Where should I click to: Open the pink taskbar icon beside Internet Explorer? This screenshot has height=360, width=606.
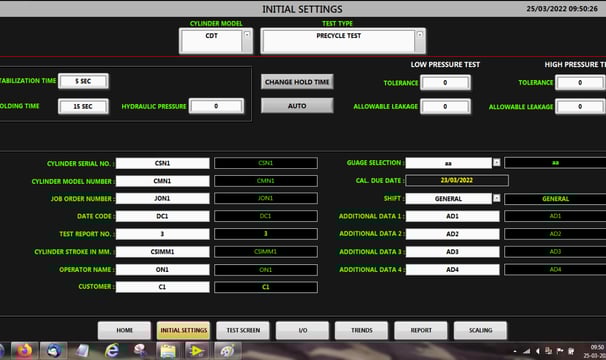[x=140, y=351]
